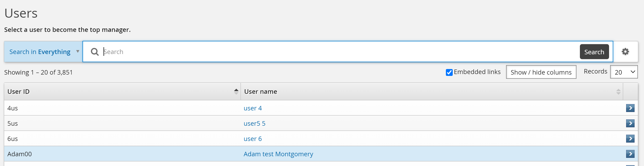Click the magnifying glass search icon
644x166 pixels.
click(x=95, y=52)
